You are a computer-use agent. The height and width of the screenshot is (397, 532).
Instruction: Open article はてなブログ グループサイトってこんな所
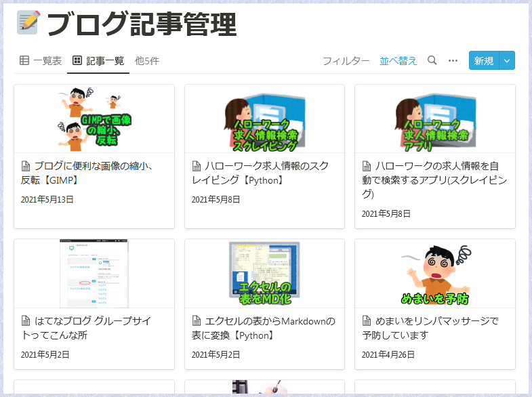coord(86,328)
